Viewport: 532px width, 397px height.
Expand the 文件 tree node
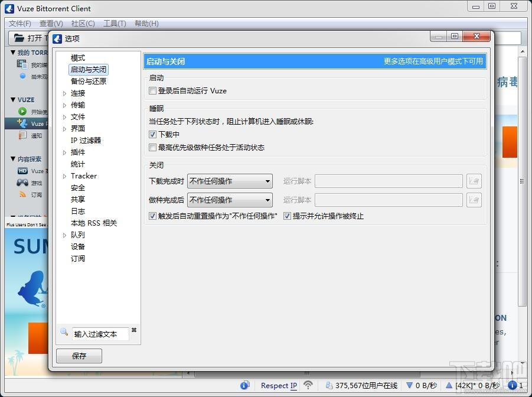point(64,117)
